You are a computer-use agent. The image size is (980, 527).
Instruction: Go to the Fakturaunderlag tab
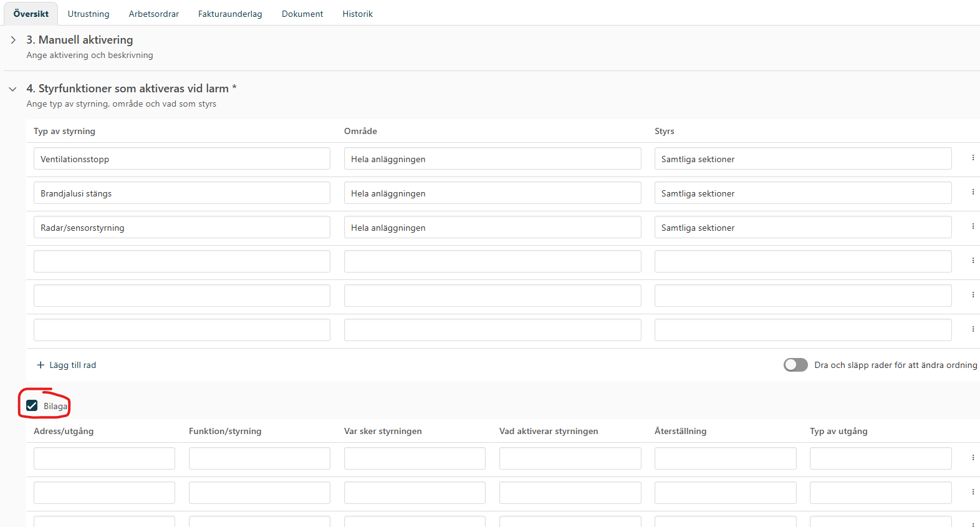[230, 14]
